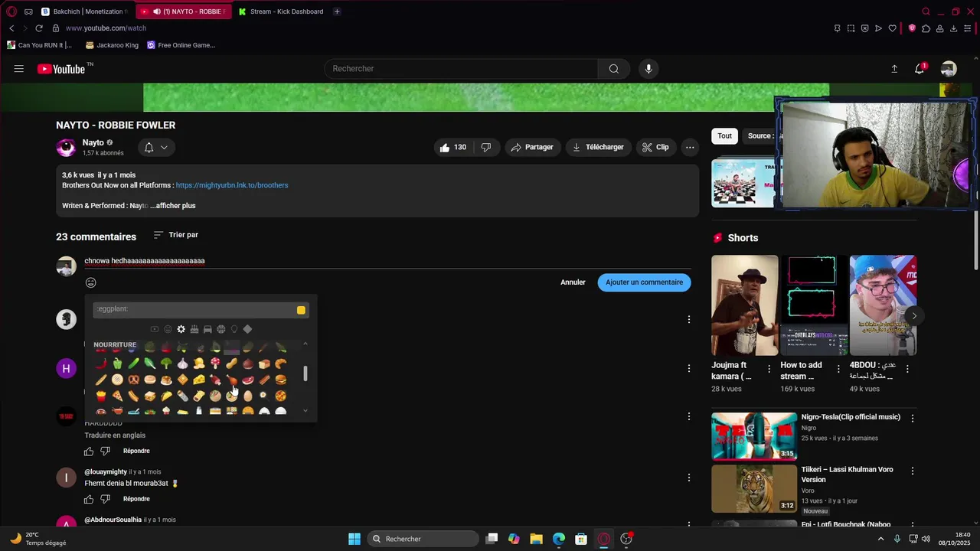Pick the pizza slice emoji
Screen dimensions: 980x551
(117, 396)
